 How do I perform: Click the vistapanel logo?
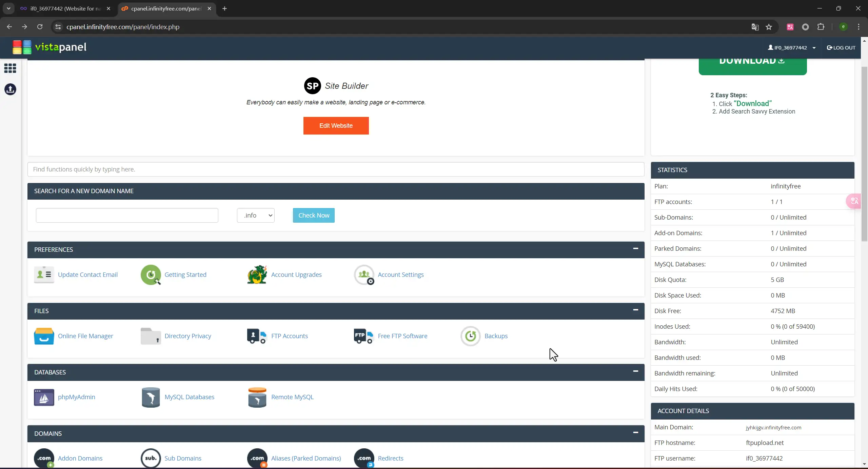coord(50,47)
